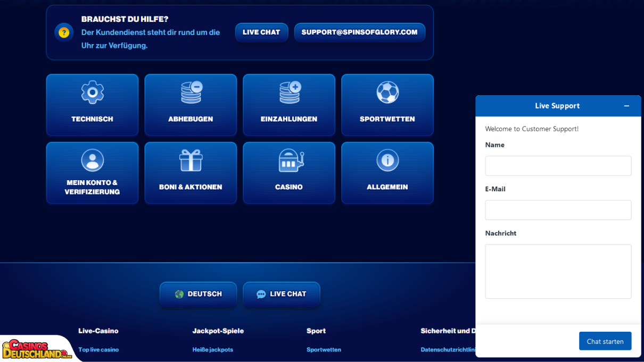Image resolution: width=644 pixels, height=362 pixels.
Task: Focus the E-Mail input field
Action: pyautogui.click(x=558, y=210)
